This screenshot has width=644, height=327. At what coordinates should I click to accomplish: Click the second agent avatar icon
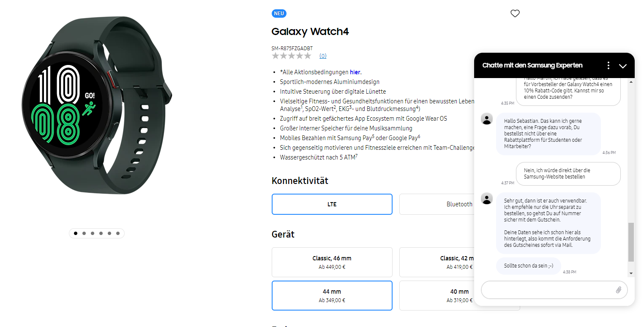[x=487, y=198]
